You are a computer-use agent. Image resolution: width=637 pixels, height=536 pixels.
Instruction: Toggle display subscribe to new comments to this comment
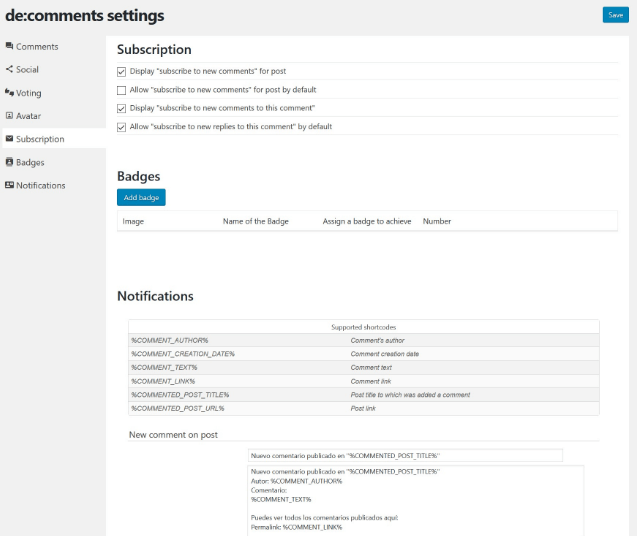tap(122, 108)
